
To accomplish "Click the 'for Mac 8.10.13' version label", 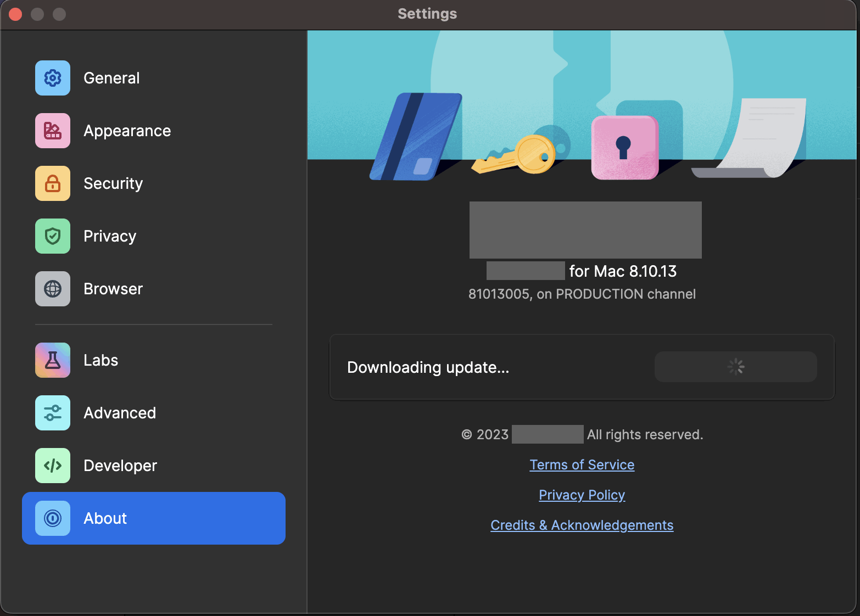I will click(623, 271).
